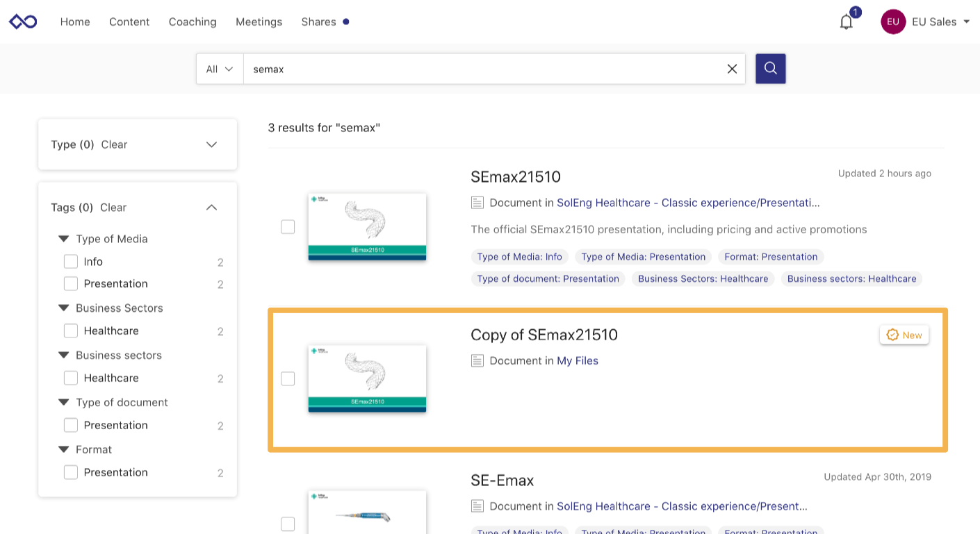Clear the search field using the X icon
The width and height of the screenshot is (980, 534).
coord(732,68)
